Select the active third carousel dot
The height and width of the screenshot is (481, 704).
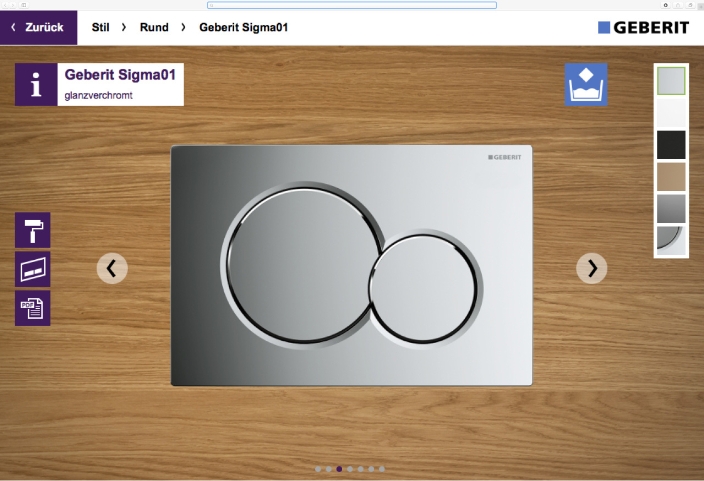pyautogui.click(x=339, y=469)
